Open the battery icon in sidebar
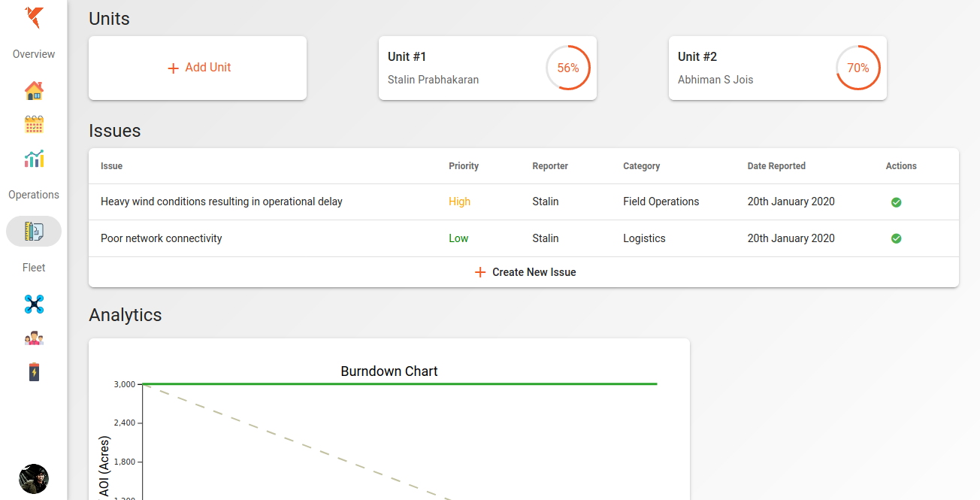 click(x=34, y=371)
